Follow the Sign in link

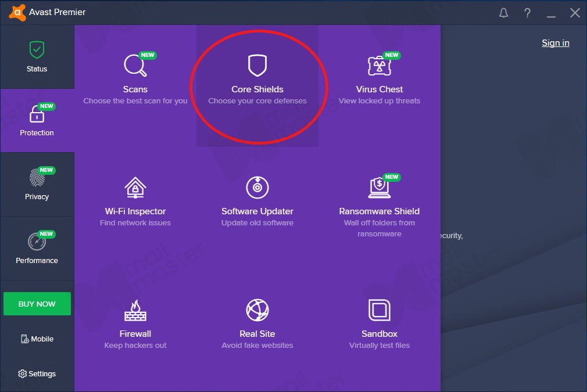click(556, 43)
